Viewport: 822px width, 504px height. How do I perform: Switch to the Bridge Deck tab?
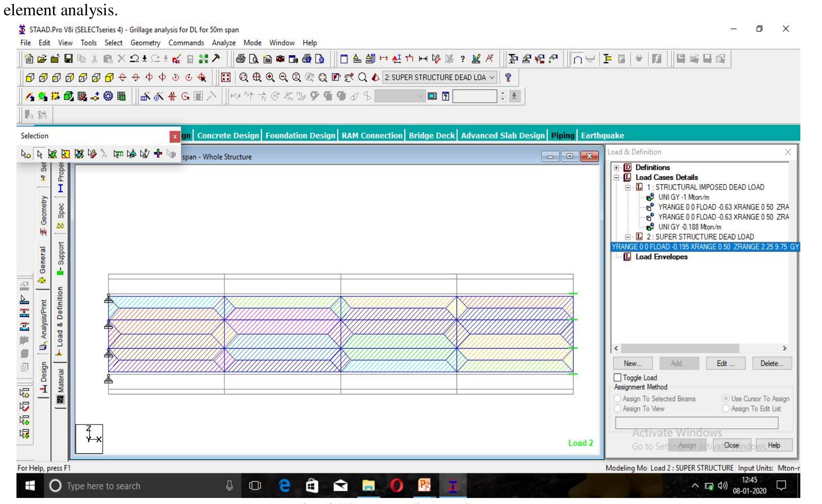(x=431, y=135)
